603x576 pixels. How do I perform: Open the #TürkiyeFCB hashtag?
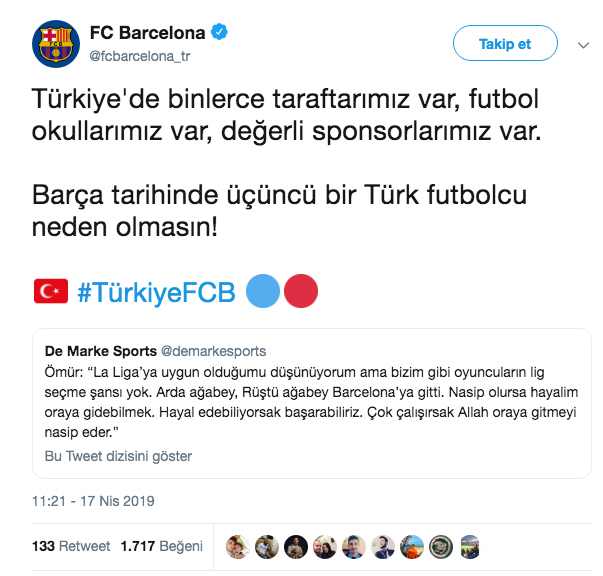[155, 291]
